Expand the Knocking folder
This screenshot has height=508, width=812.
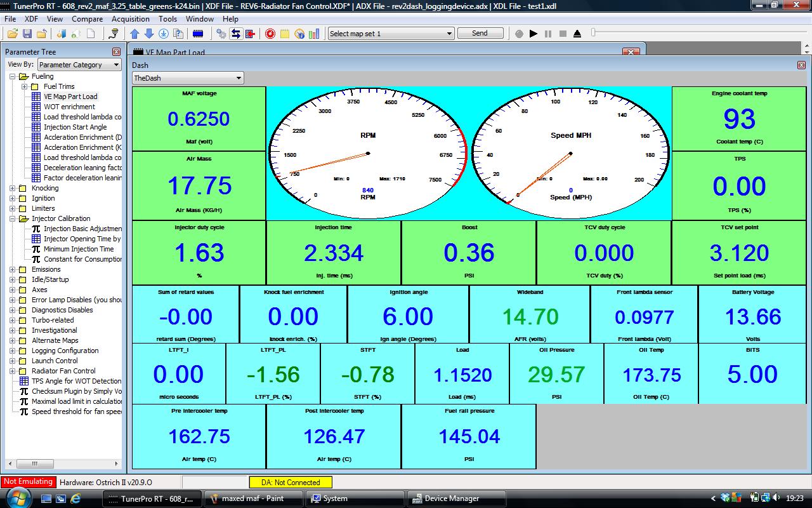click(13, 188)
